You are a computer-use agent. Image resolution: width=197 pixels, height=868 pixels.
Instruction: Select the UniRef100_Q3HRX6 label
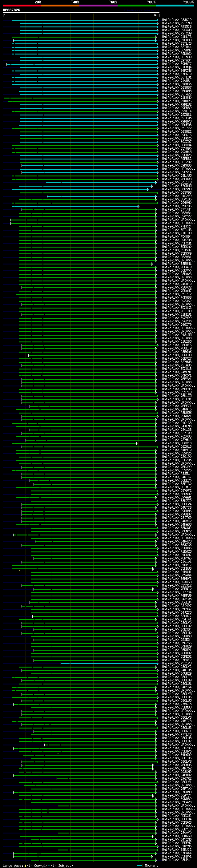pyautogui.click(x=177, y=138)
